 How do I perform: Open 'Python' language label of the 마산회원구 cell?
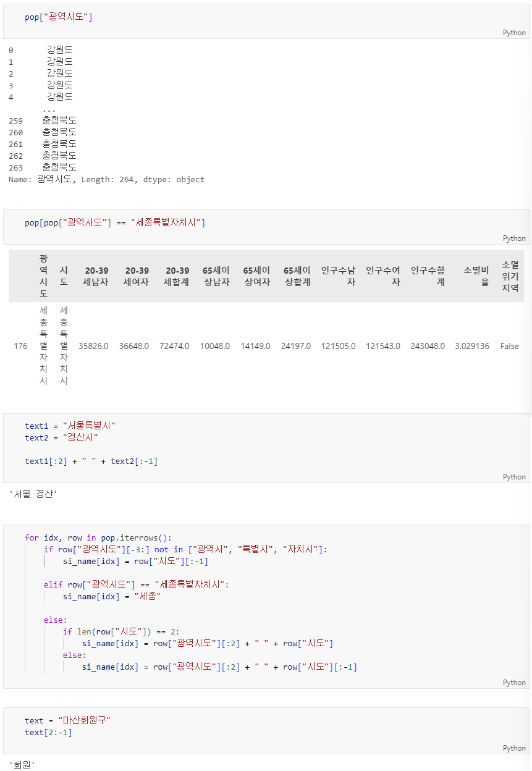pos(514,748)
